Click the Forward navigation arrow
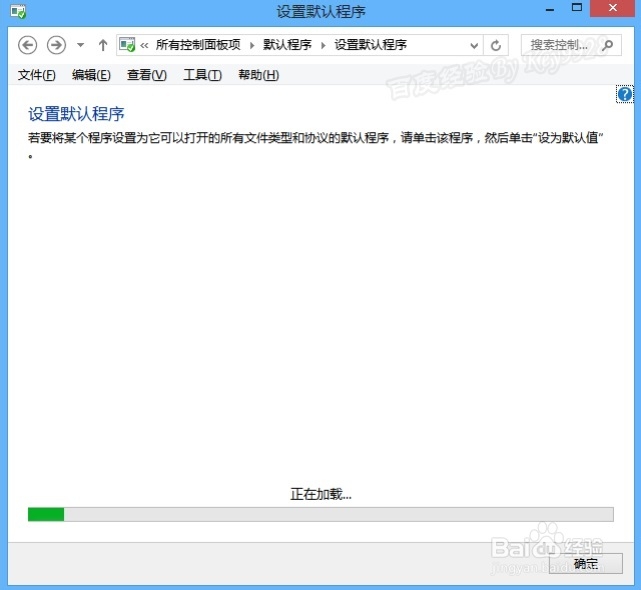This screenshot has height=590, width=641. (x=56, y=45)
